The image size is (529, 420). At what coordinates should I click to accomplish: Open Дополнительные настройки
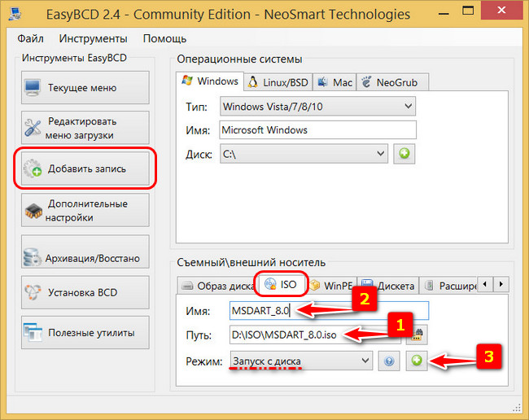click(x=85, y=210)
